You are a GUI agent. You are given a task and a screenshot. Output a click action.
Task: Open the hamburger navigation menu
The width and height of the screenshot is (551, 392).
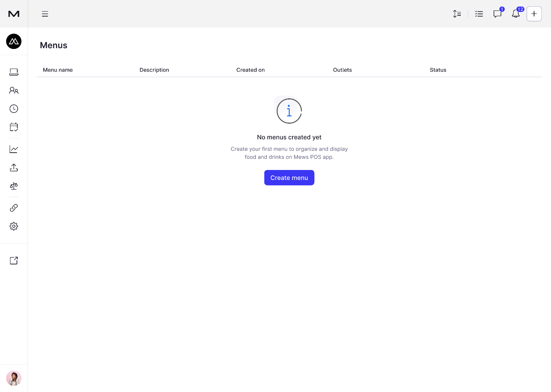click(45, 14)
